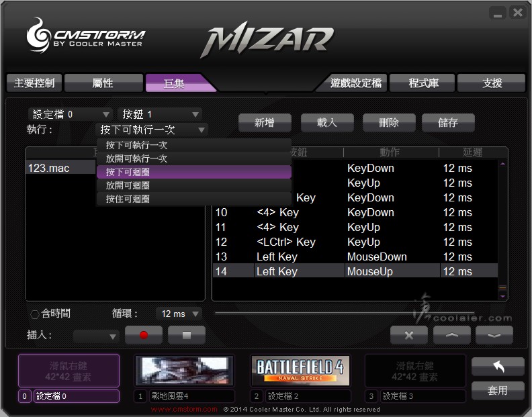
Task: Click the horizontal slider below macro list
Action: point(344,313)
